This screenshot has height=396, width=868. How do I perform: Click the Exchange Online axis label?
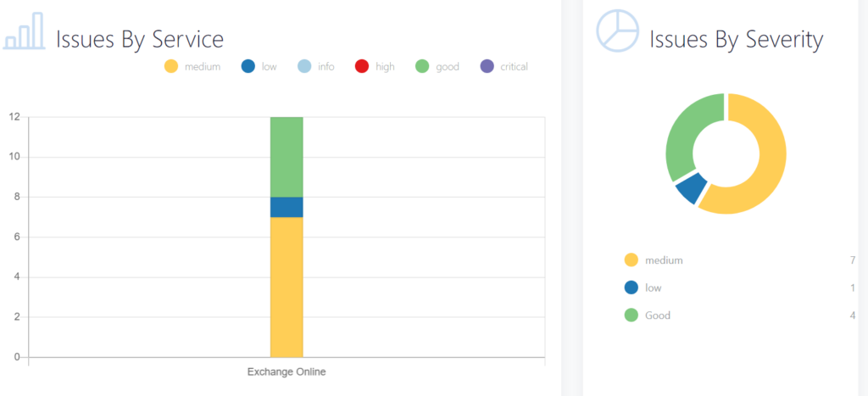[287, 371]
